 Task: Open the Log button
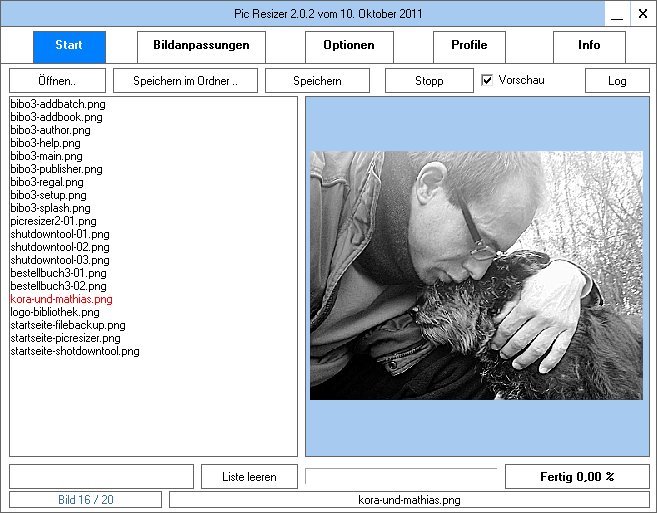[x=617, y=80]
